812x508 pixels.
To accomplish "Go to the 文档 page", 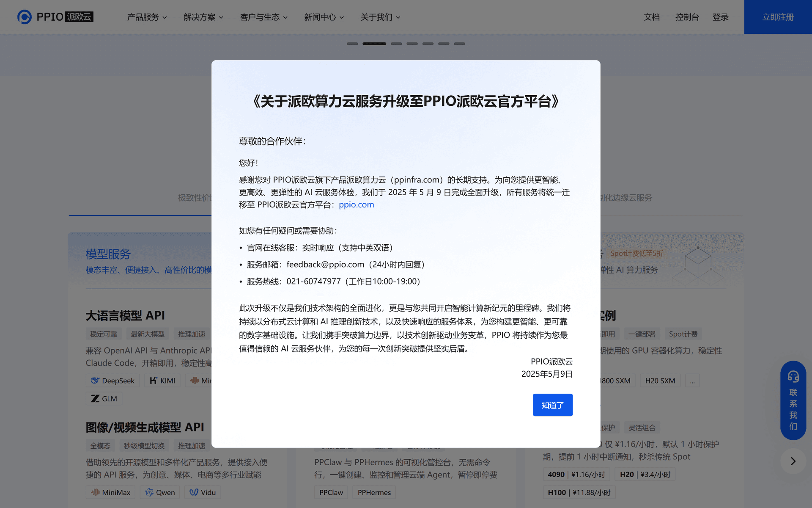I will pyautogui.click(x=652, y=17).
